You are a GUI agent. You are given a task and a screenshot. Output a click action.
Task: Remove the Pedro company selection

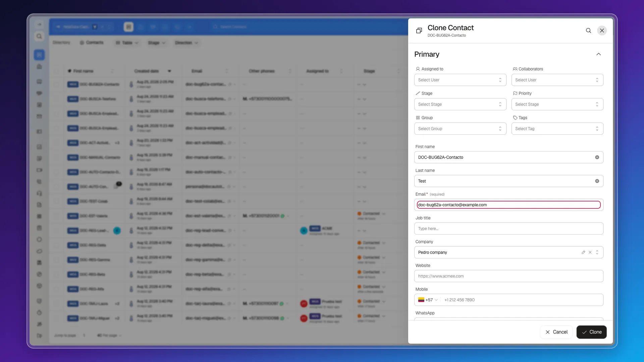[590, 252]
